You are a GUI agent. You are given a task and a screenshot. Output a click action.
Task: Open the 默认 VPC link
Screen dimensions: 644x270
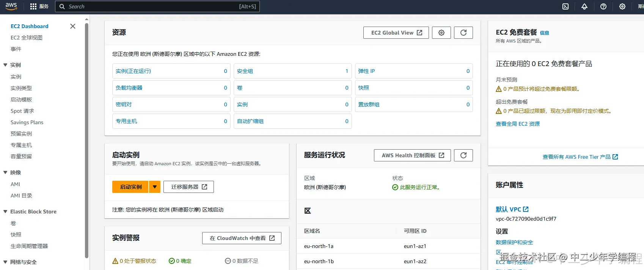coord(512,209)
